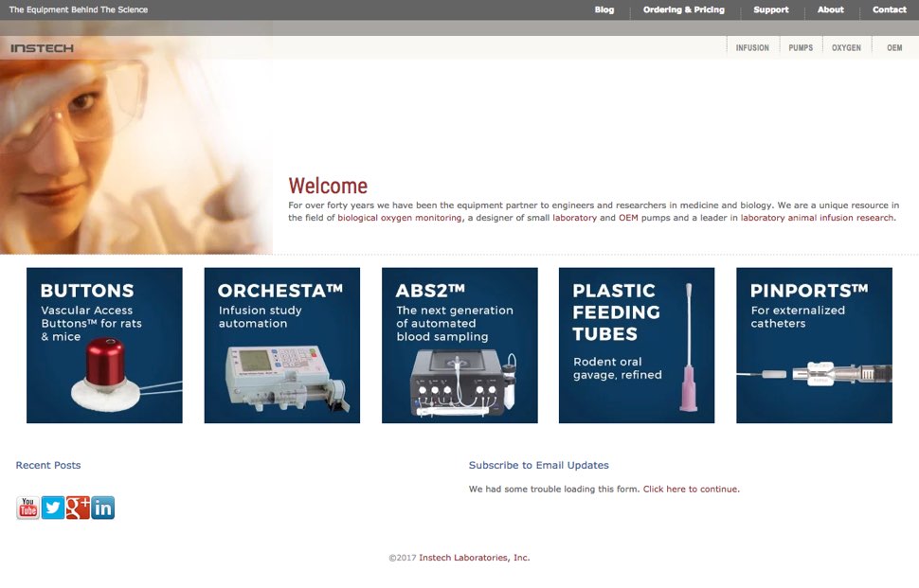Select the Google+ social icon
Screen dimensions: 919x588
pos(78,508)
